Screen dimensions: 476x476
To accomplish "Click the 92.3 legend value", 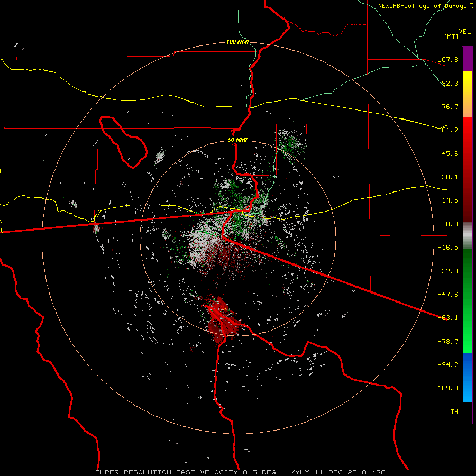I will click(x=450, y=83).
